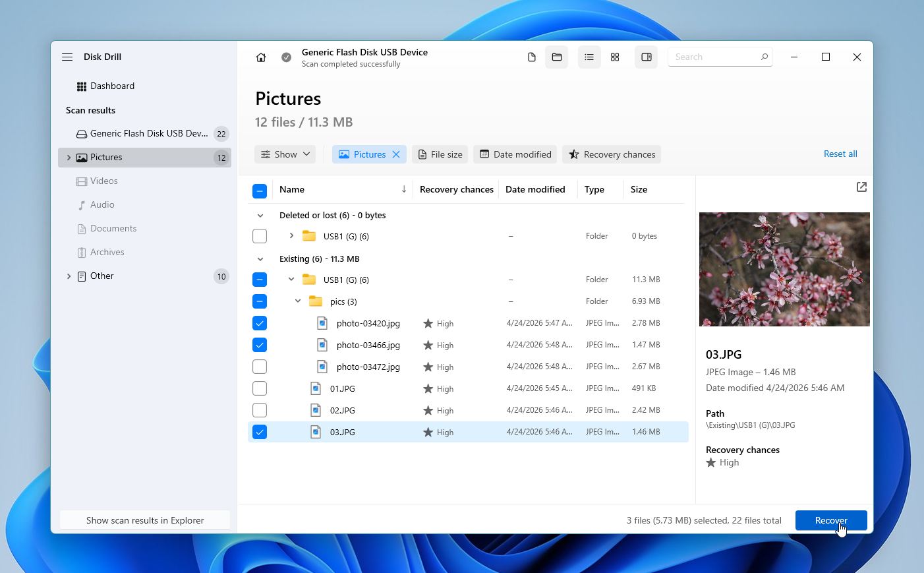
Task: Select Audio category in sidebar
Action: [x=144, y=205]
